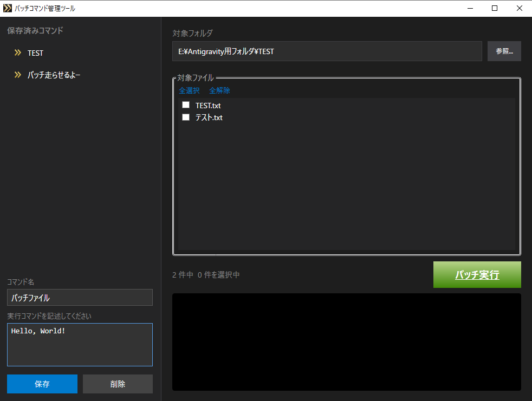Minimize the バッチコマンド管理ツール window
The width and height of the screenshot is (532, 401).
470,8
